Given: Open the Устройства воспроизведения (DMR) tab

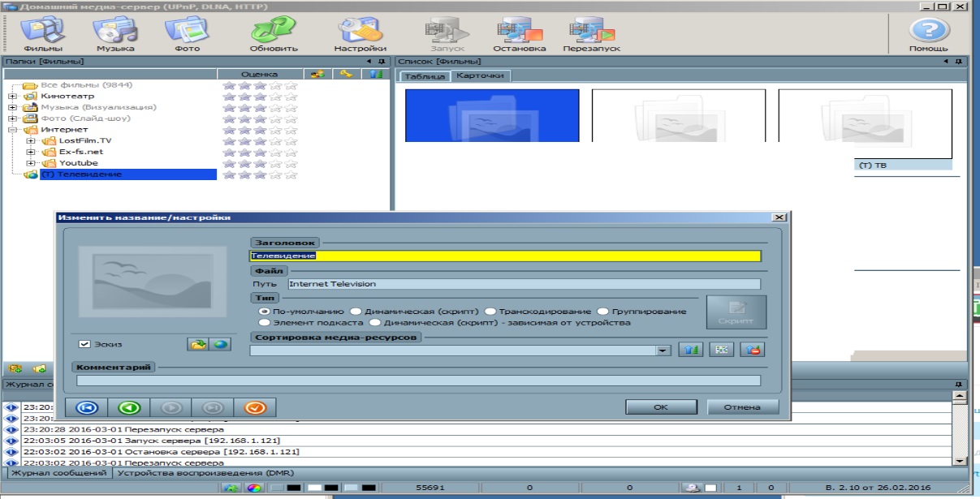Looking at the screenshot, I should (x=205, y=472).
